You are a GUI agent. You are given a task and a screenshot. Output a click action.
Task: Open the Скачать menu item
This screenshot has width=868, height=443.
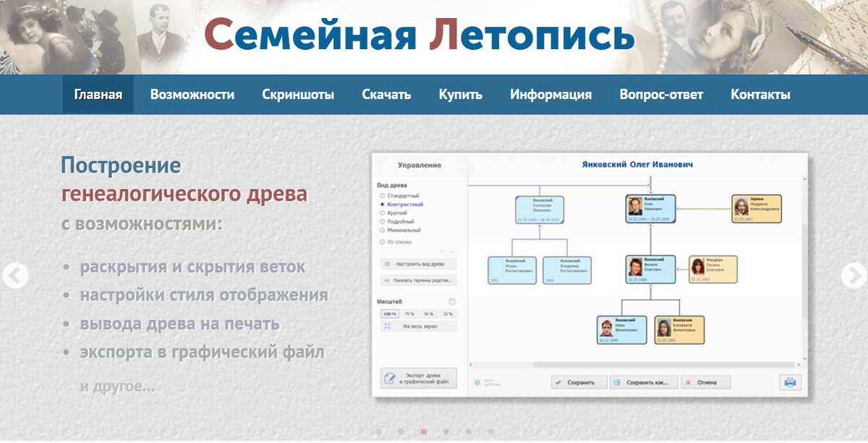point(386,94)
